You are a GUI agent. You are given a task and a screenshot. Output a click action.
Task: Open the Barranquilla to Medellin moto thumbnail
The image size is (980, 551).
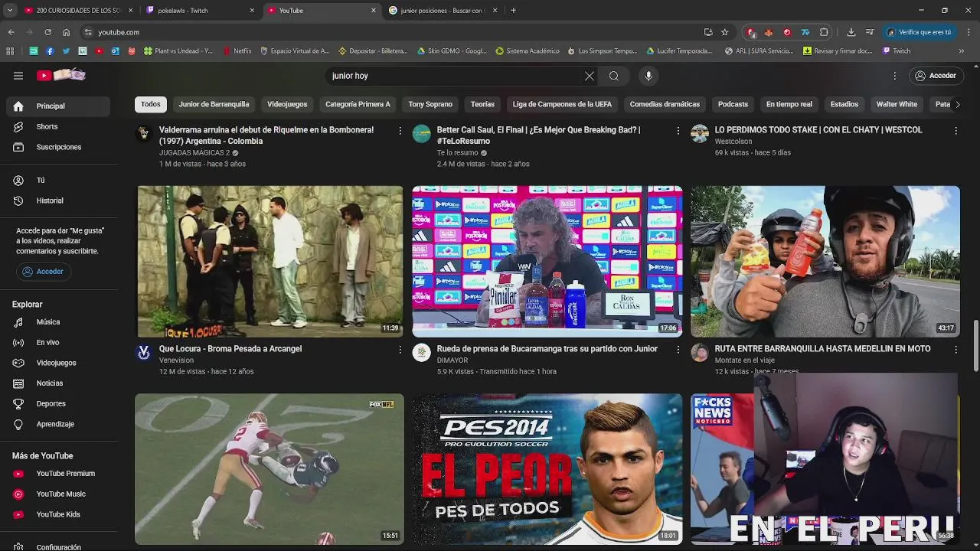click(825, 261)
